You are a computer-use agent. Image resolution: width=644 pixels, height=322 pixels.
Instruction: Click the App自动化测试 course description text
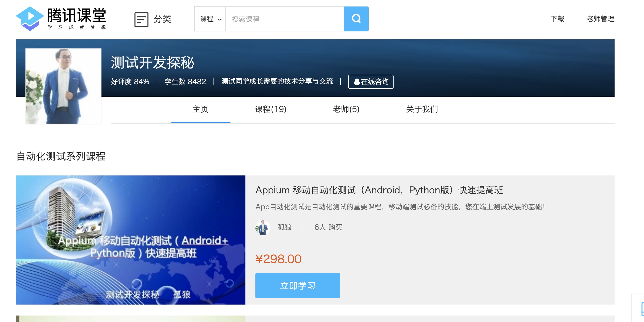tap(400, 207)
